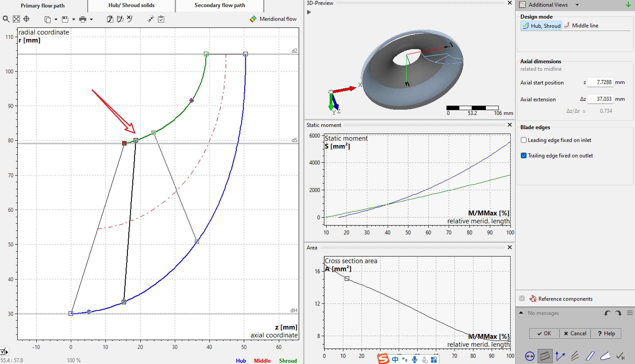Expand the save dropdown arrow

pos(73,19)
